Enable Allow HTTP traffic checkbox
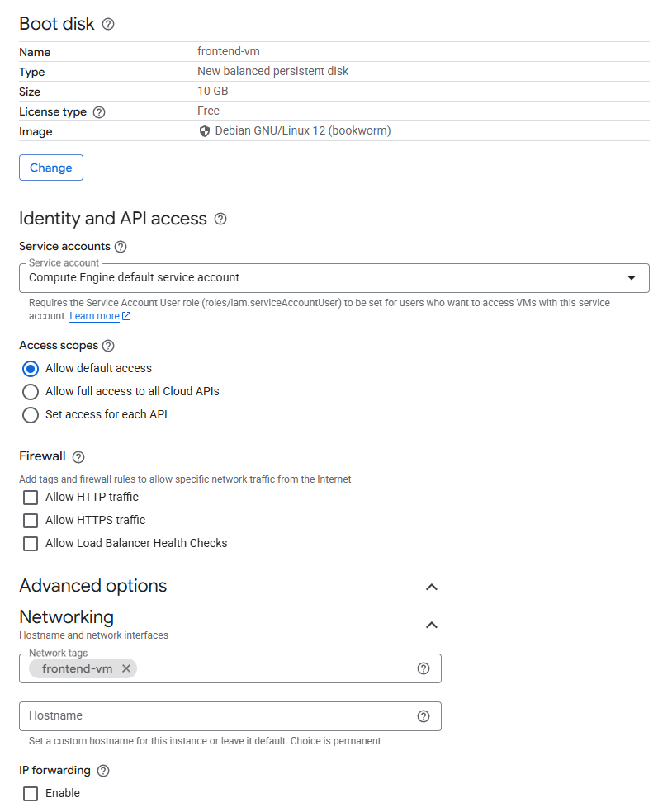The width and height of the screenshot is (658, 812). point(31,498)
